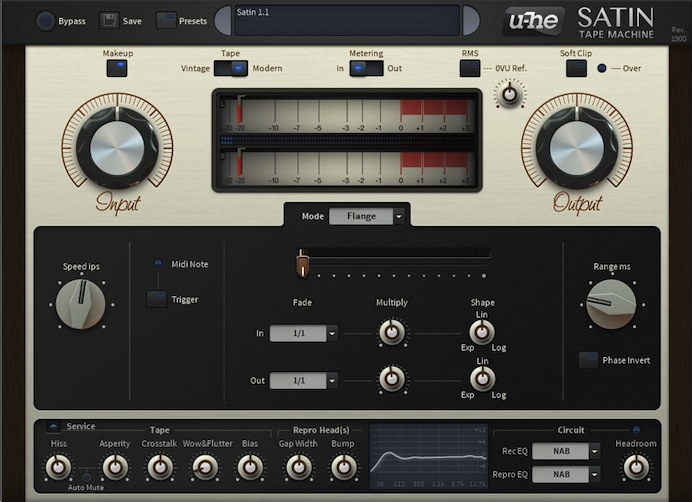
Task: Click the blue indicator above Headroom
Action: [636, 429]
